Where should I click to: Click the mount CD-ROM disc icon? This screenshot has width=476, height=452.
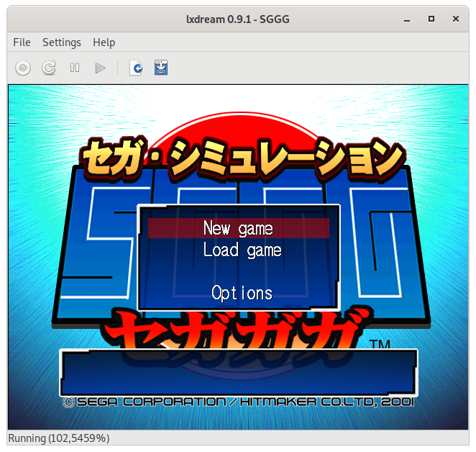click(23, 68)
